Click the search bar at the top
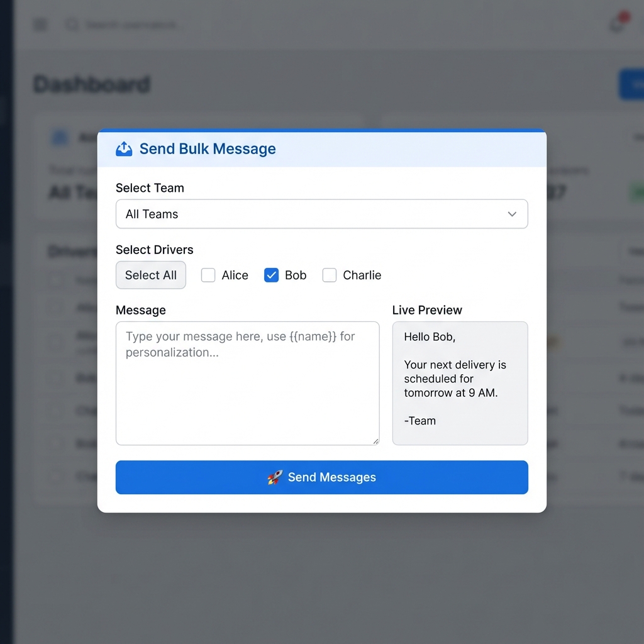Screen dimensions: 644x644 pos(126,25)
